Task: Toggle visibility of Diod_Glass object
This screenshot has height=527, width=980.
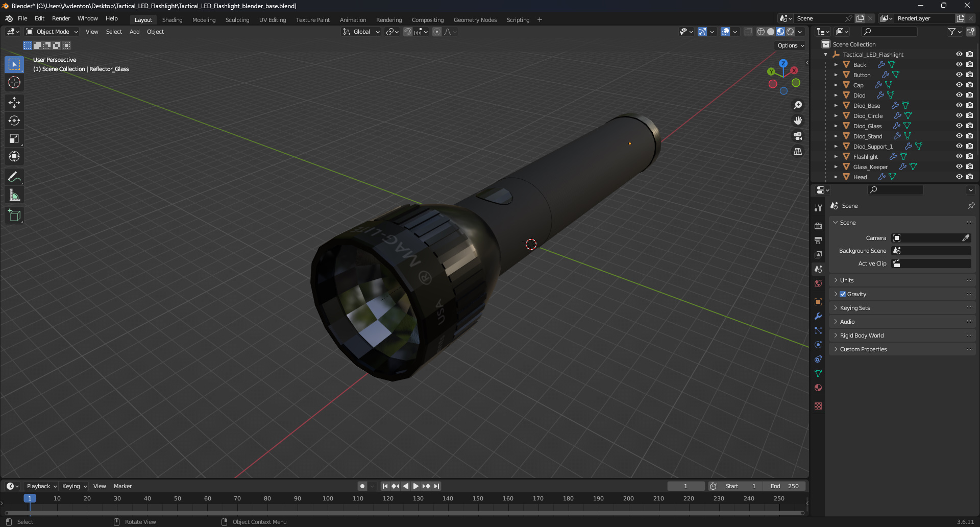Action: 959,126
